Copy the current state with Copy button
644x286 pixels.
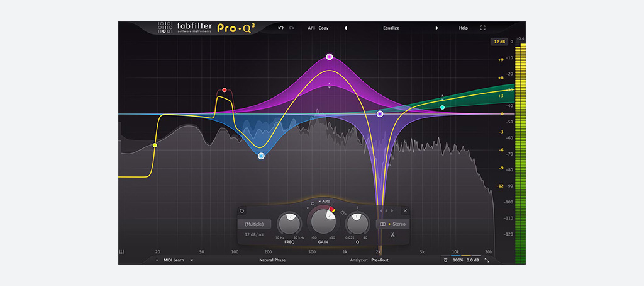coord(323,28)
